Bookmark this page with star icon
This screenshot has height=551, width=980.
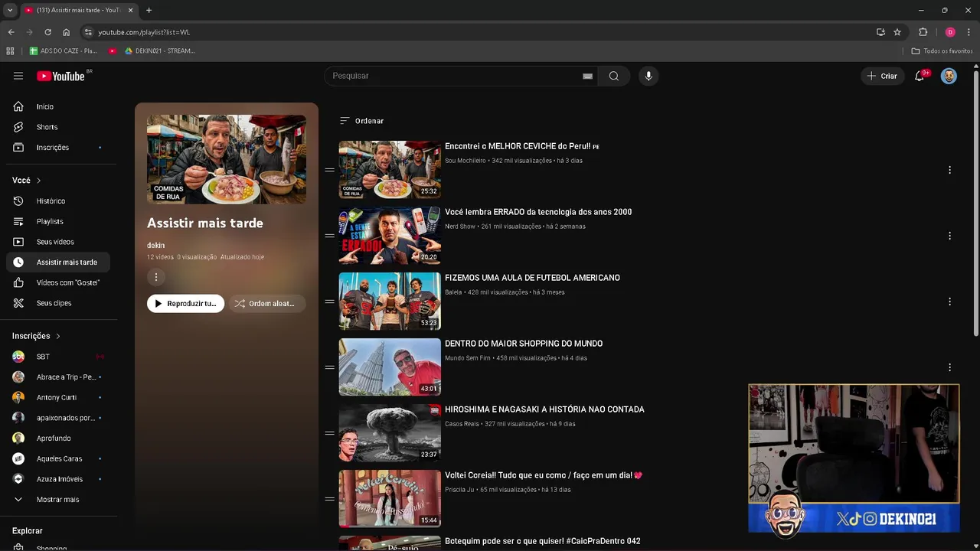tap(897, 32)
